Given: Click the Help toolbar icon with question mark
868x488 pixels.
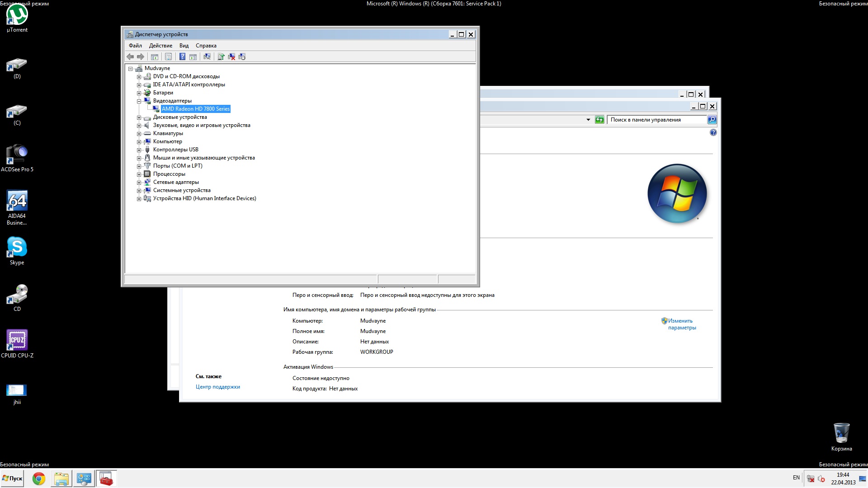Looking at the screenshot, I should tap(182, 57).
